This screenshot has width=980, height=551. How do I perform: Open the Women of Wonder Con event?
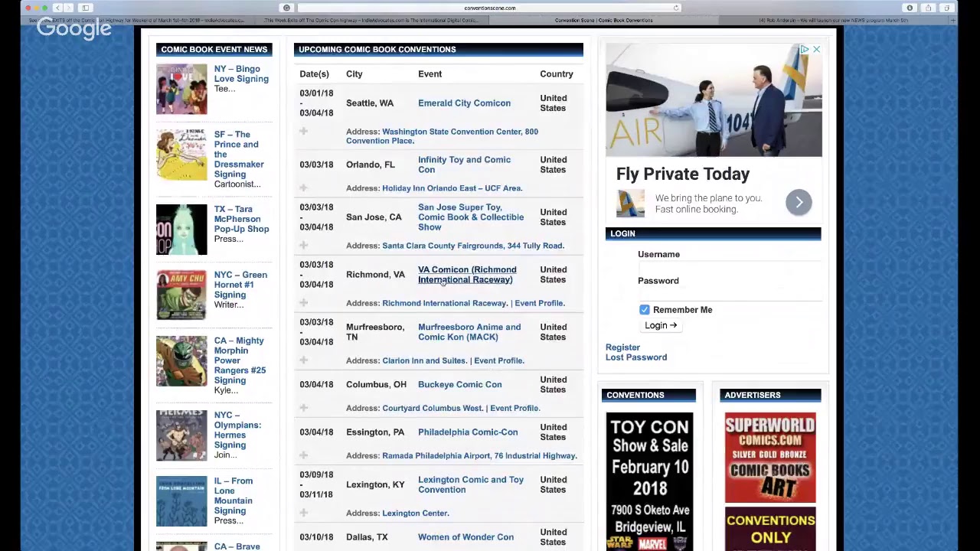coord(465,537)
